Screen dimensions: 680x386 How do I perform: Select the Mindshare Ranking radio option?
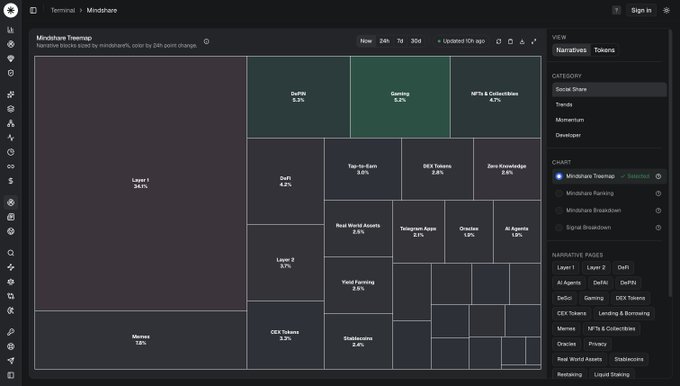point(559,193)
